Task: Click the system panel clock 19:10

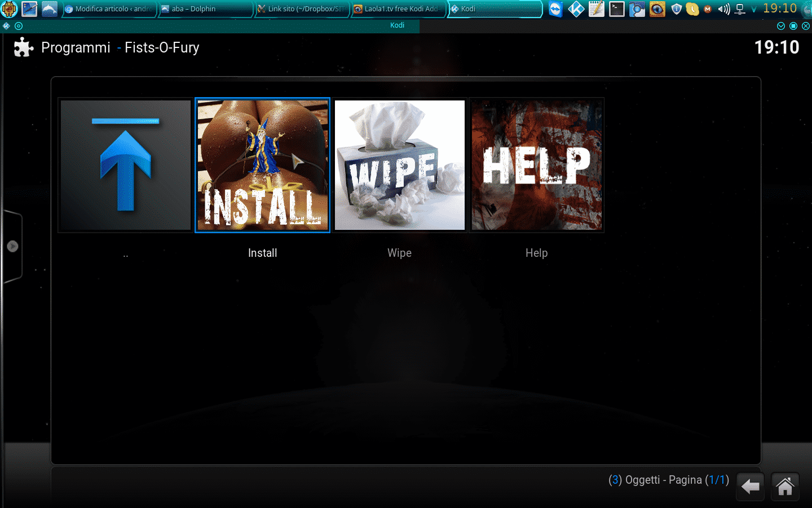Action: 780,8
